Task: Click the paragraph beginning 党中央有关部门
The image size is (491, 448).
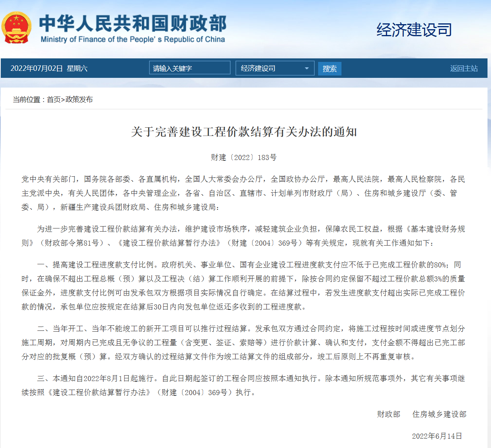Action: pos(243,193)
